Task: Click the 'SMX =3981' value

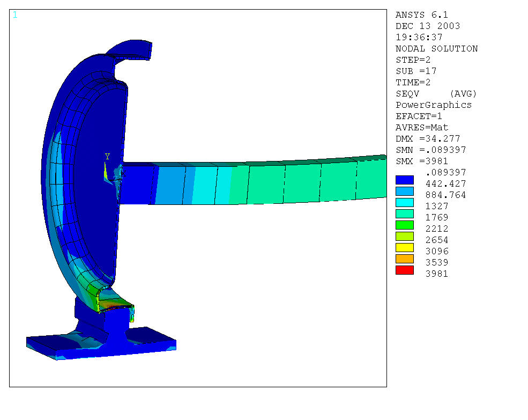Action: 421,161
